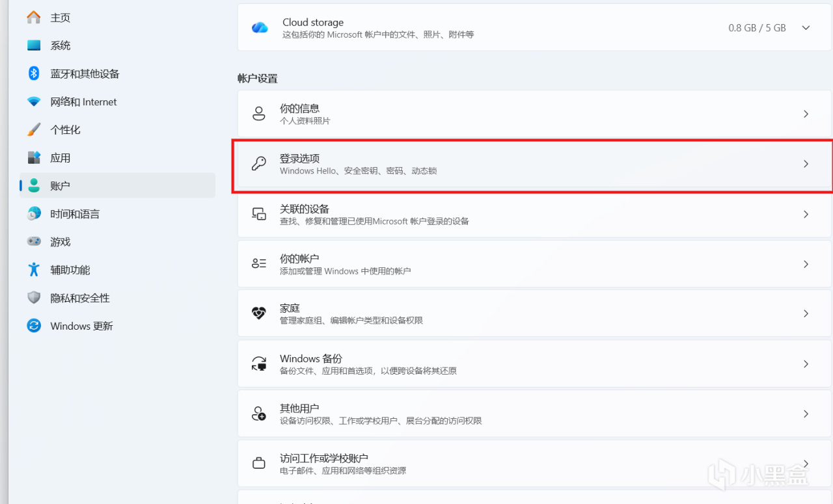Click the Apps icon in sidebar
833x504 pixels.
tap(34, 157)
